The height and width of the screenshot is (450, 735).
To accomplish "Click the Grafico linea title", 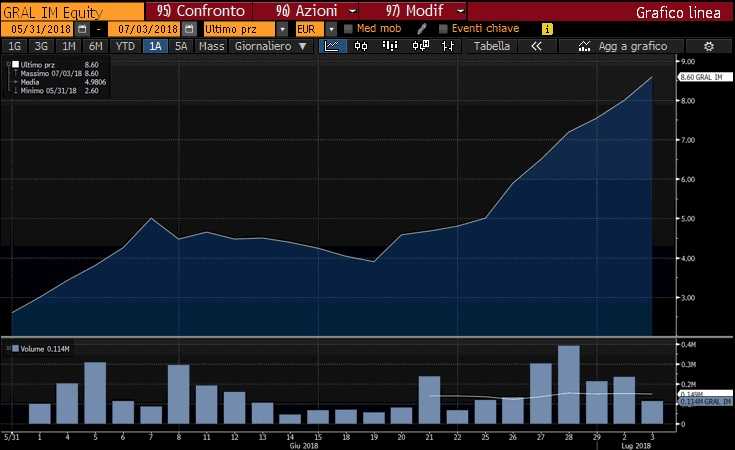I will (x=678, y=12).
